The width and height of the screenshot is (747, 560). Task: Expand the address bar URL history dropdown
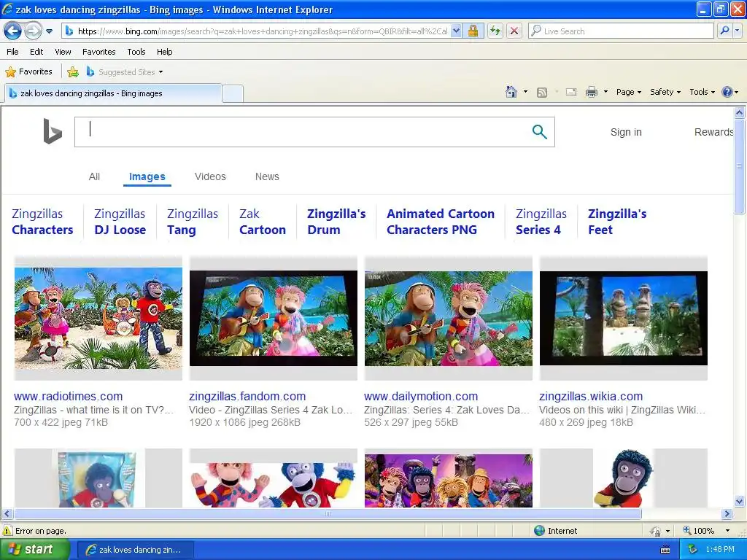[456, 31]
